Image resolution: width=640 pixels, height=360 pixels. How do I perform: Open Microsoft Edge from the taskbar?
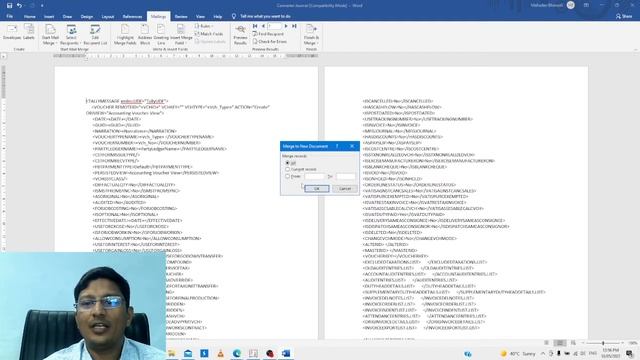point(237,353)
